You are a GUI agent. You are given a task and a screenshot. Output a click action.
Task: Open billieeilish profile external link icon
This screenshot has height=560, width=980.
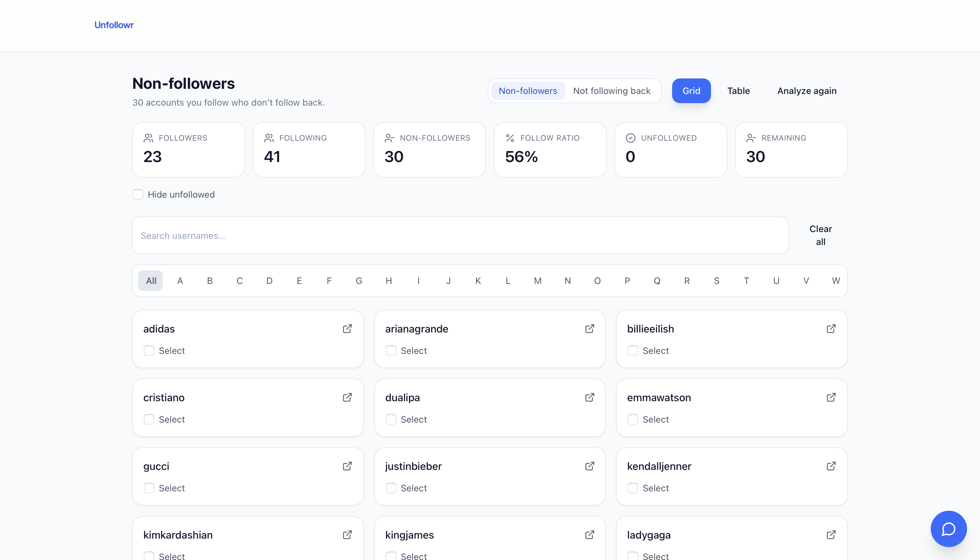point(831,329)
